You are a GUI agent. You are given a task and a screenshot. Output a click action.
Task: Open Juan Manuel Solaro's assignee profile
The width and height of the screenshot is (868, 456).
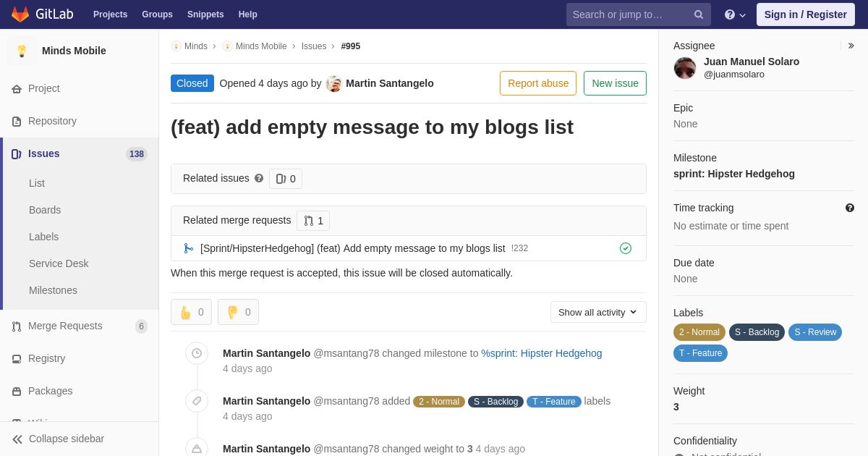tap(752, 62)
